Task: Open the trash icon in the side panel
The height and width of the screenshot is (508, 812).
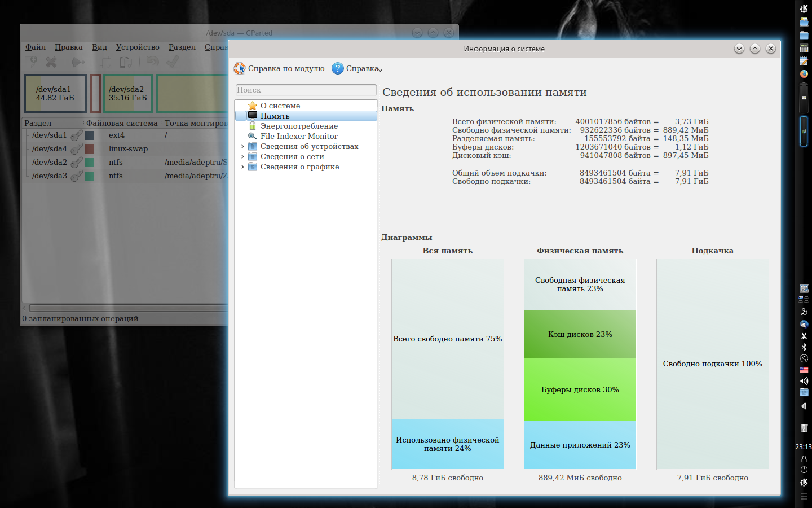Action: point(804,427)
